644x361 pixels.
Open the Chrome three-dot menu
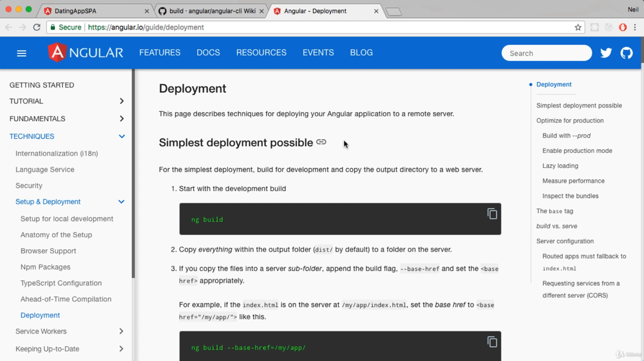635,27
